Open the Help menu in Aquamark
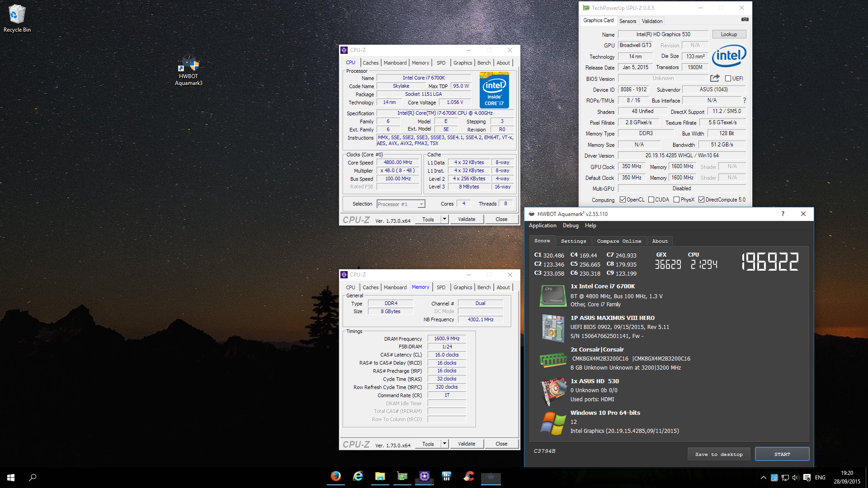 (x=590, y=225)
